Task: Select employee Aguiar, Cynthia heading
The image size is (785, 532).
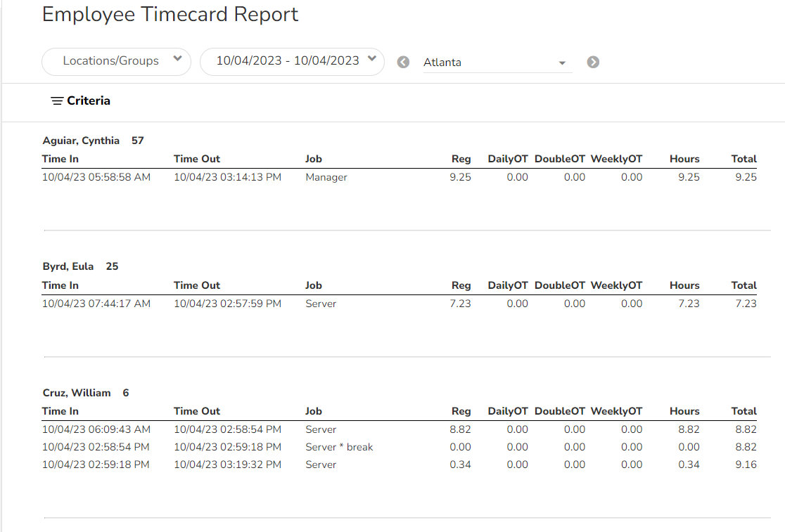Action: tap(81, 141)
